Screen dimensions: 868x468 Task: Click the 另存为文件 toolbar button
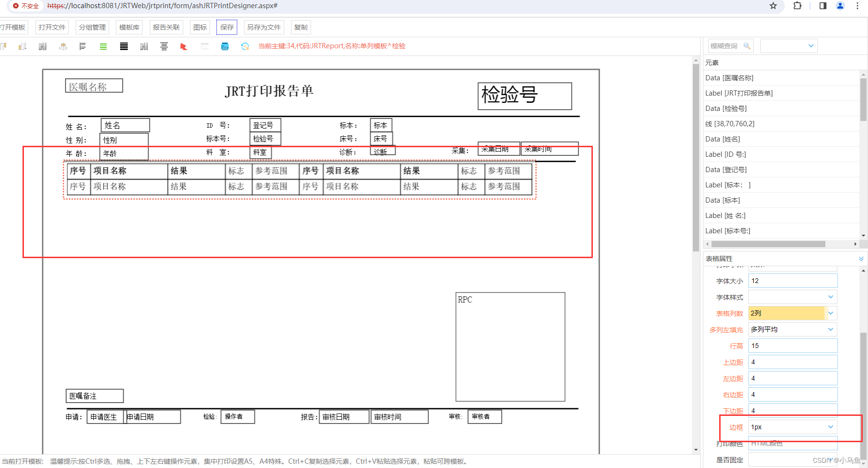pyautogui.click(x=264, y=27)
